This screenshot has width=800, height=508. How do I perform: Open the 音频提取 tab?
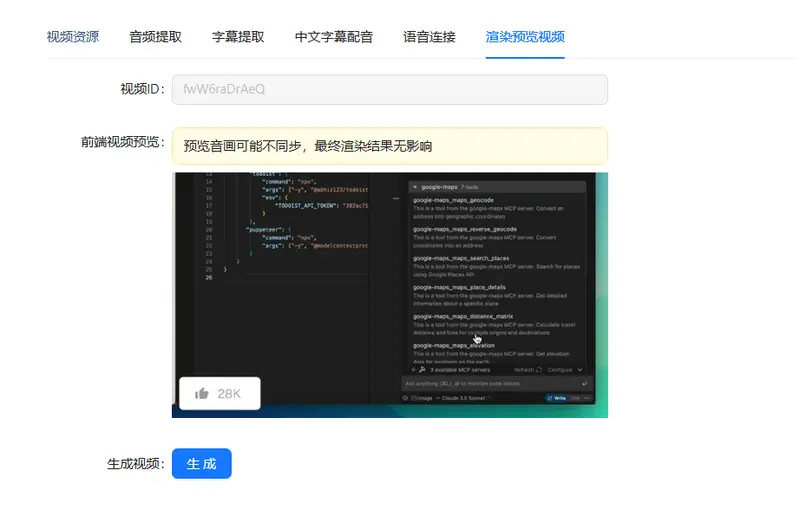(x=155, y=37)
